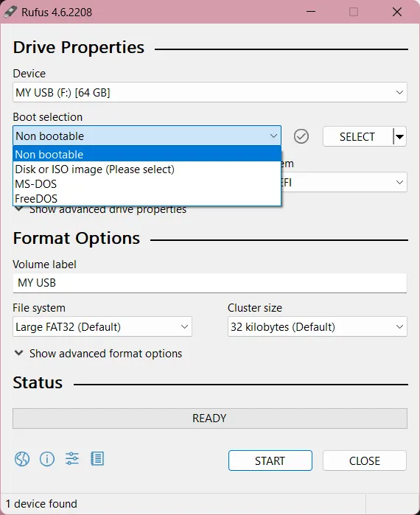Image resolution: width=420 pixels, height=515 pixels.
Task: Open the Cluster size dropdown
Action: [x=318, y=326]
